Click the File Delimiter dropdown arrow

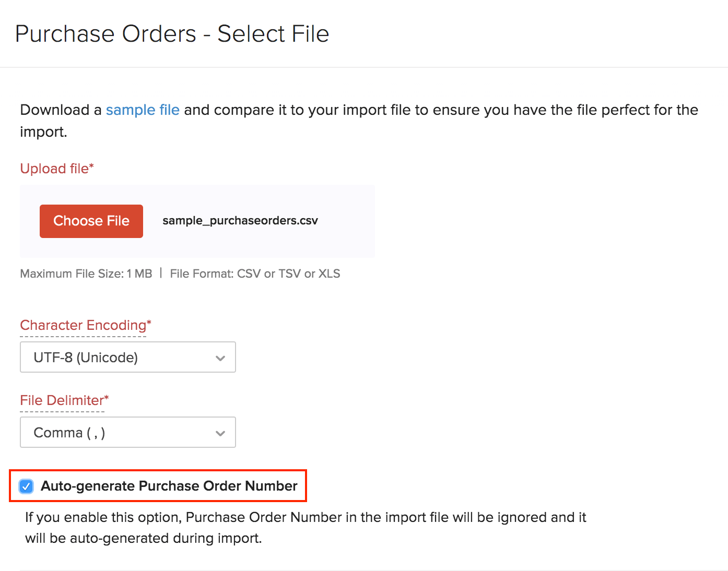pos(220,432)
